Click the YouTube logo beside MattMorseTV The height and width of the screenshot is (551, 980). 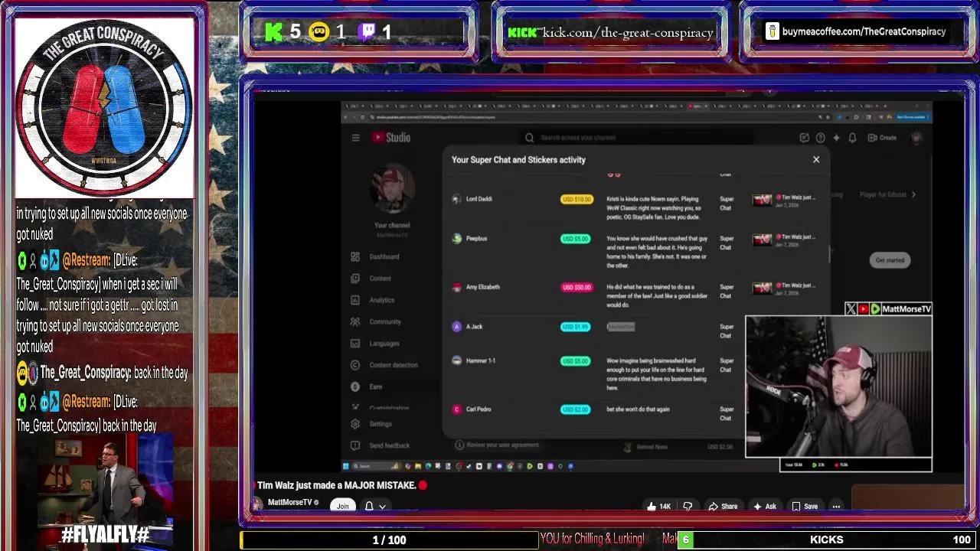863,309
